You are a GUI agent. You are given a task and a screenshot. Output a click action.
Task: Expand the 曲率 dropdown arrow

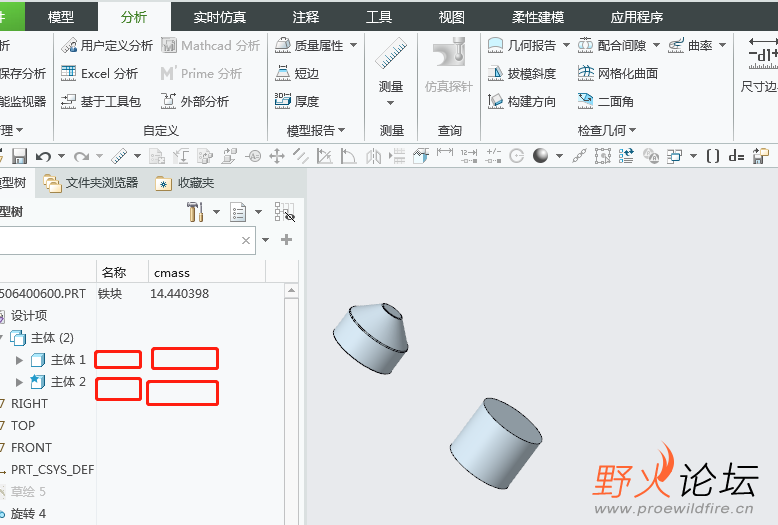click(x=722, y=45)
